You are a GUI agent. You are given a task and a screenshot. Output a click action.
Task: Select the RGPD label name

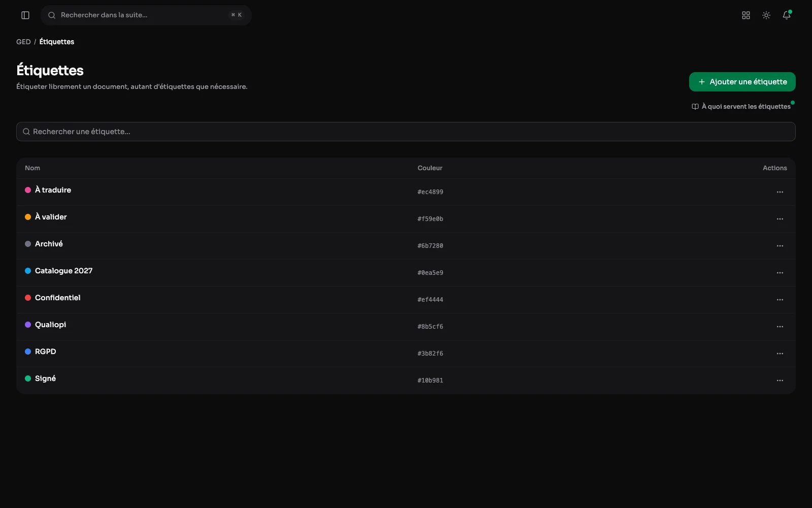46,352
